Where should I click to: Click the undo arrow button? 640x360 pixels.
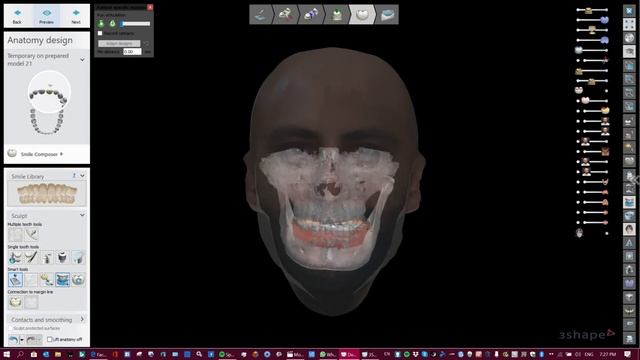click(x=13, y=339)
